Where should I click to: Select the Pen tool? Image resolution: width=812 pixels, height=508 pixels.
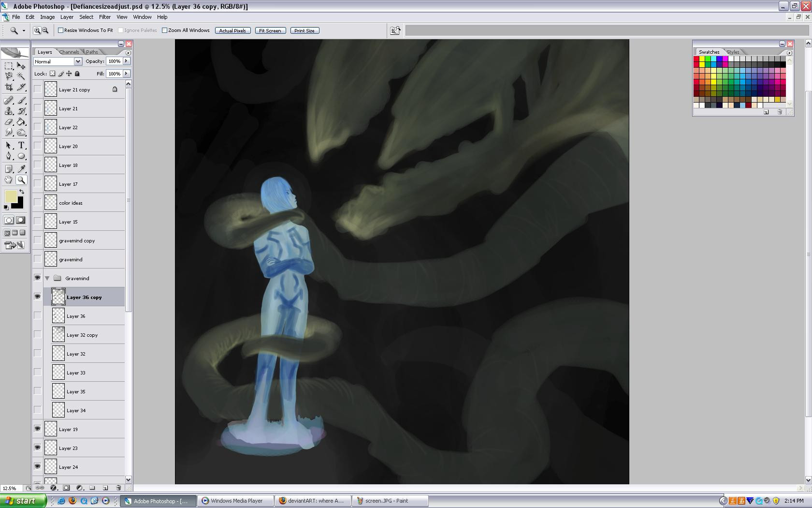coord(9,156)
